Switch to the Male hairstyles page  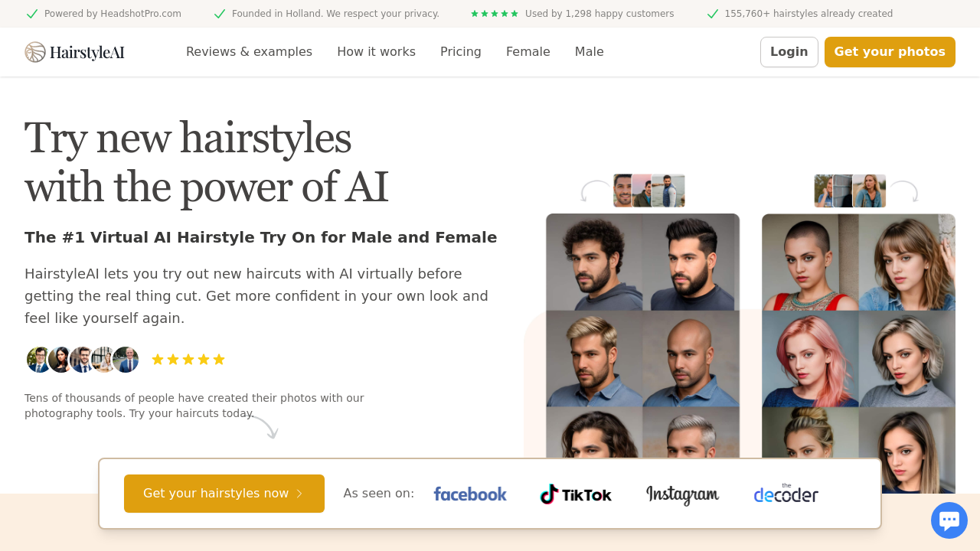pos(589,51)
